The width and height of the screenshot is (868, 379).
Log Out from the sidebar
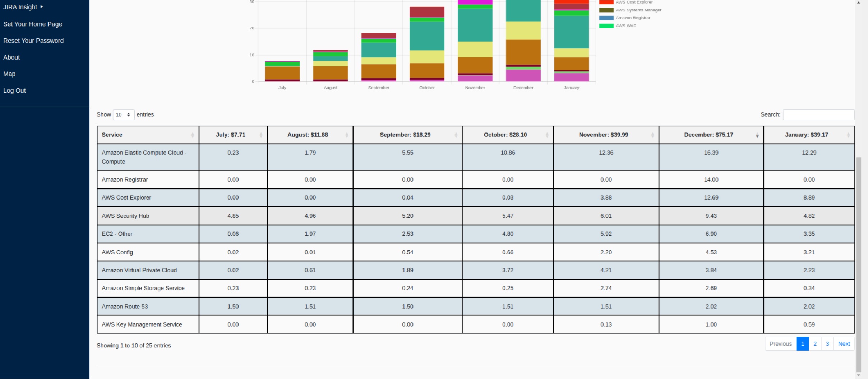point(14,90)
